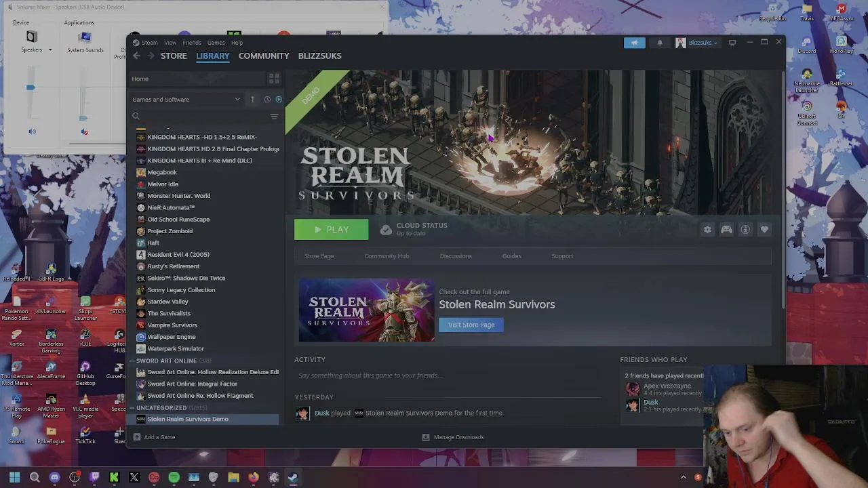This screenshot has height=488, width=868.
Task: Open the Games menu
Action: point(216,43)
